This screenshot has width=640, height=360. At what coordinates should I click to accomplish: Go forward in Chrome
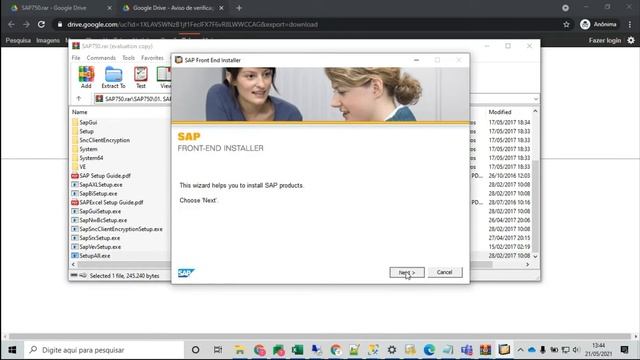tap(26, 24)
